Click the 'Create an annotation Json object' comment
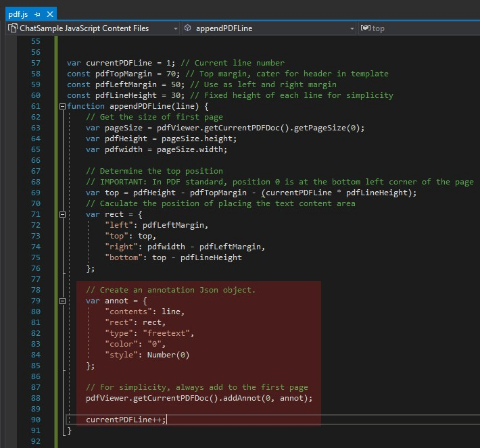The image size is (480, 448). pos(171,290)
